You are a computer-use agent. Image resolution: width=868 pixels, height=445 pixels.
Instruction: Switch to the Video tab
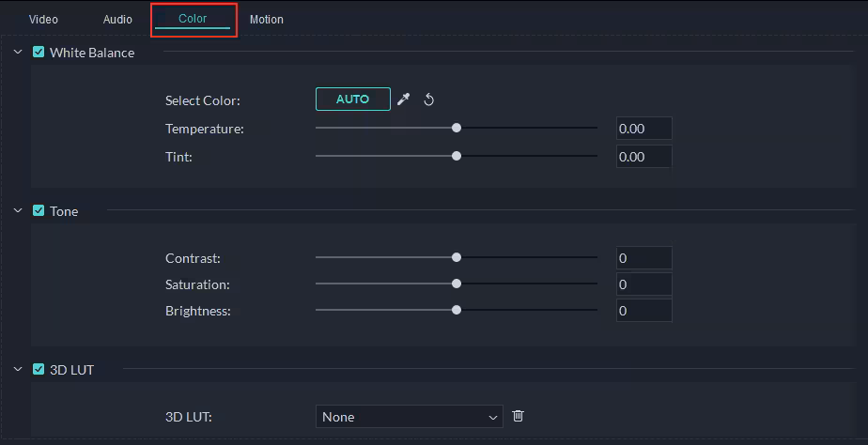[43, 20]
